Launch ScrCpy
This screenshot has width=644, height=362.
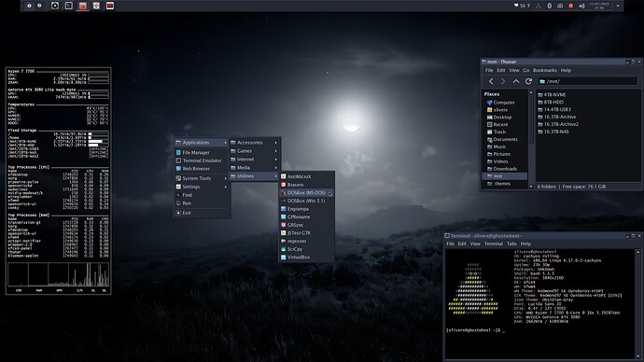(x=306, y=249)
